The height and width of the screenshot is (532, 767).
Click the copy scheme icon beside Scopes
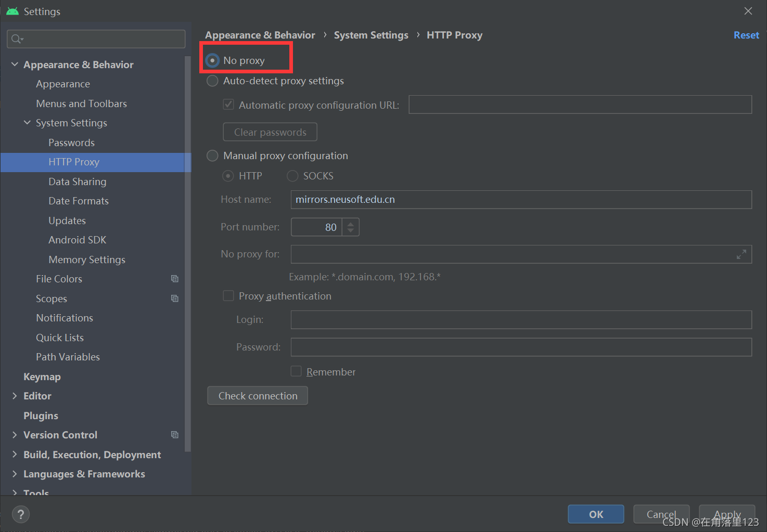(175, 299)
